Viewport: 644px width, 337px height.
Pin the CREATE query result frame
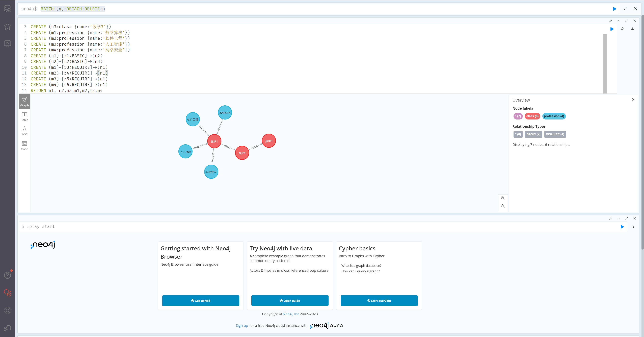click(610, 21)
